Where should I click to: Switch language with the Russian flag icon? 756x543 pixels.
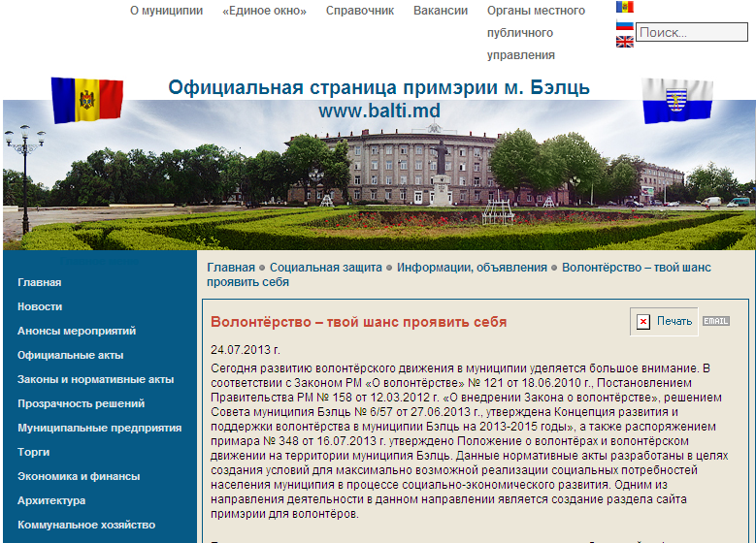pyautogui.click(x=624, y=24)
